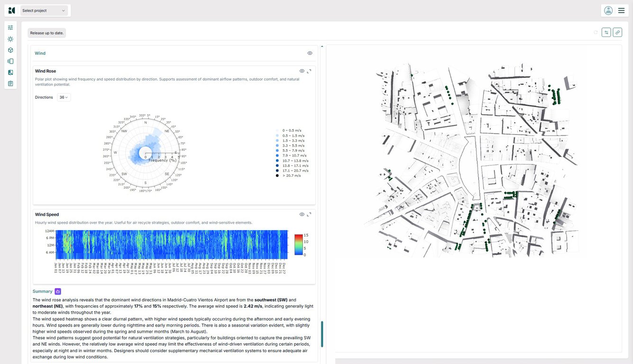The image size is (633, 364).
Task: Click the clipboard report icon in sidebar
Action: [10, 83]
